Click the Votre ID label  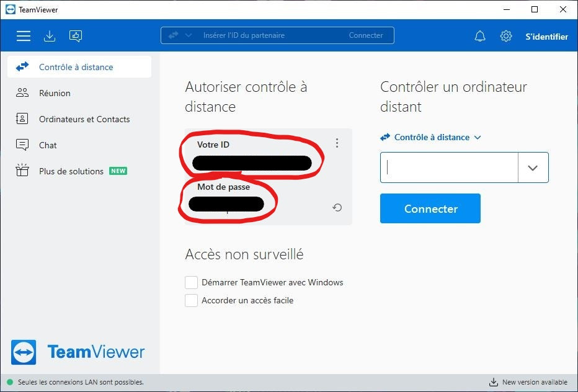pos(213,145)
